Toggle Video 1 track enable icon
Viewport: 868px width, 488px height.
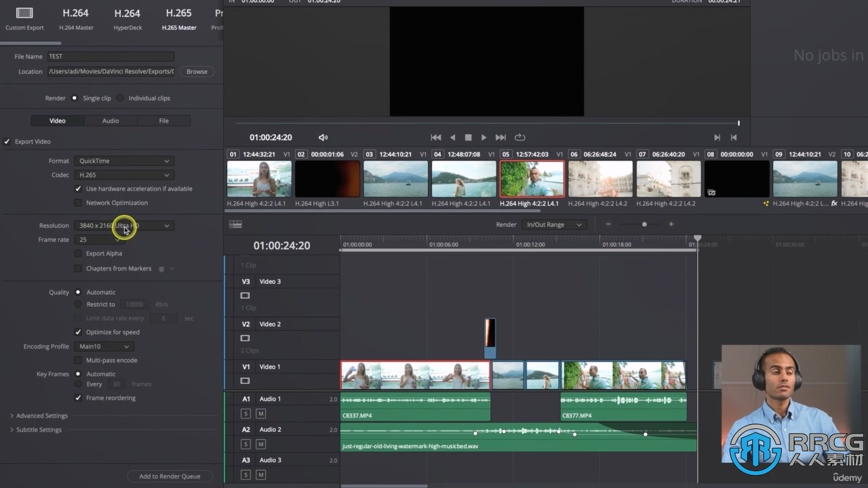[x=245, y=381]
